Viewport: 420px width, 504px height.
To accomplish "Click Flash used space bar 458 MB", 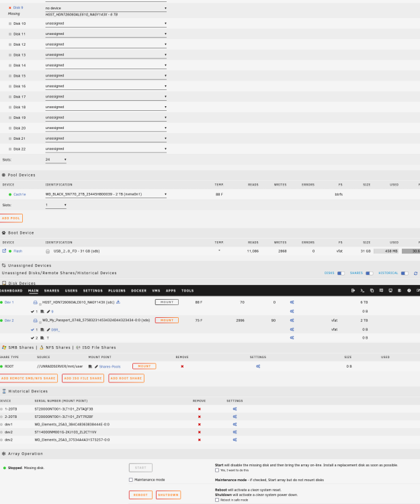I will [386, 251].
